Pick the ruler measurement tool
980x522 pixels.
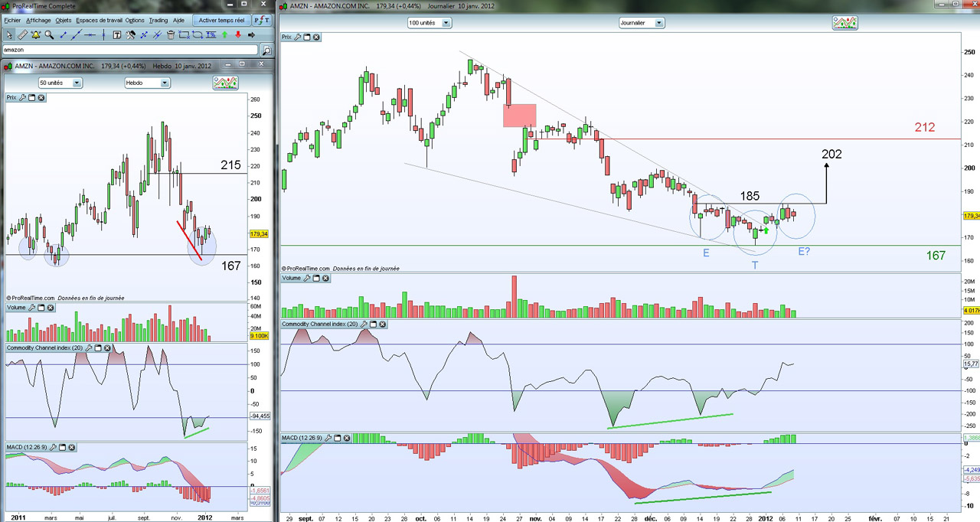tap(22, 34)
